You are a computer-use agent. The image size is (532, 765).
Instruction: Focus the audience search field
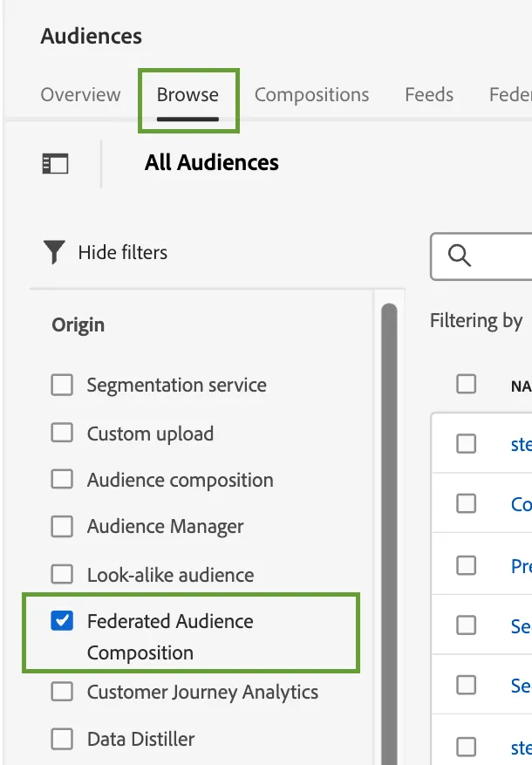click(x=481, y=256)
